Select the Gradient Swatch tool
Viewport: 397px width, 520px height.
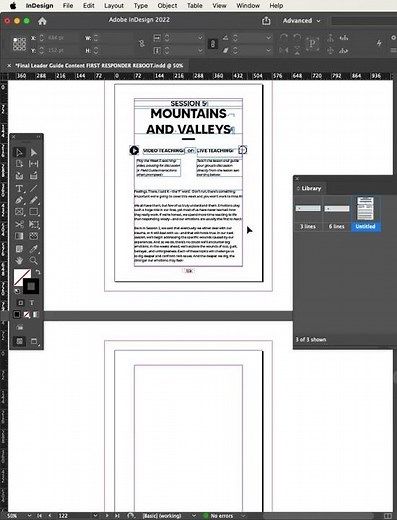tap(19, 236)
